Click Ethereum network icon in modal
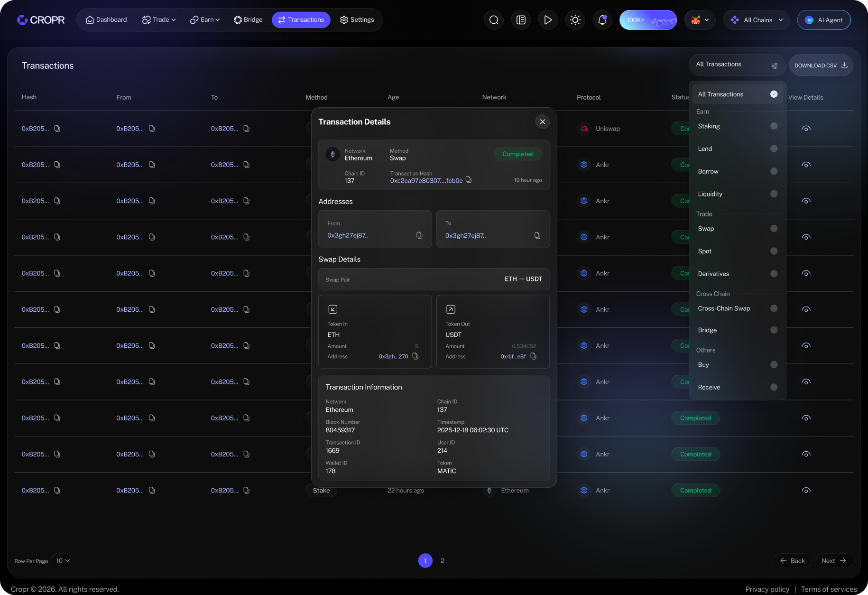 [x=333, y=154]
